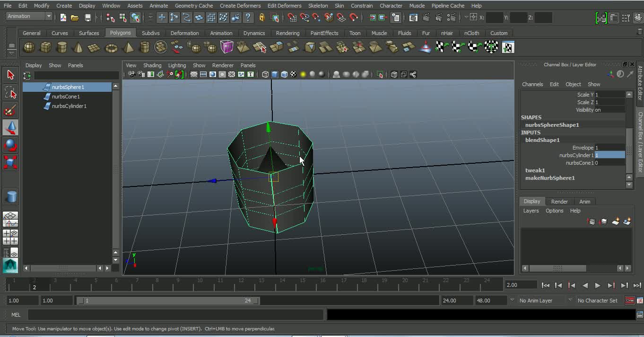Screen dimensions: 644x337
Task: Toggle auto keyframe key icon
Action: [629, 301]
